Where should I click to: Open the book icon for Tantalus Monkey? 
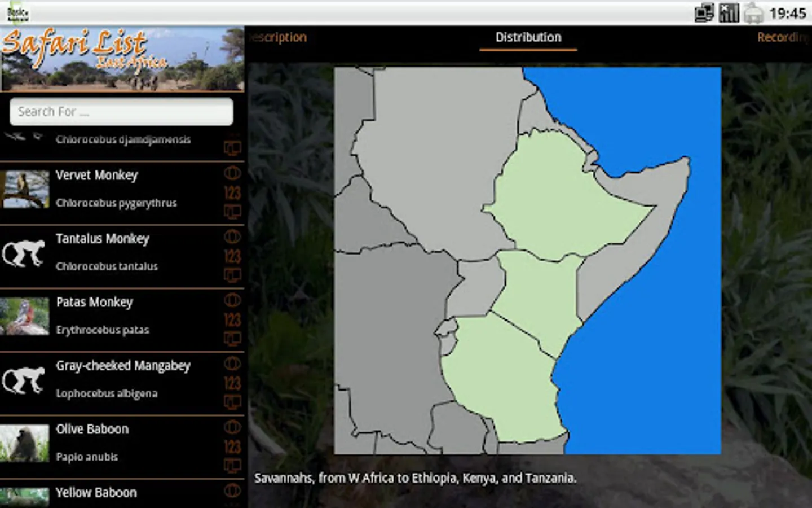coord(232,276)
